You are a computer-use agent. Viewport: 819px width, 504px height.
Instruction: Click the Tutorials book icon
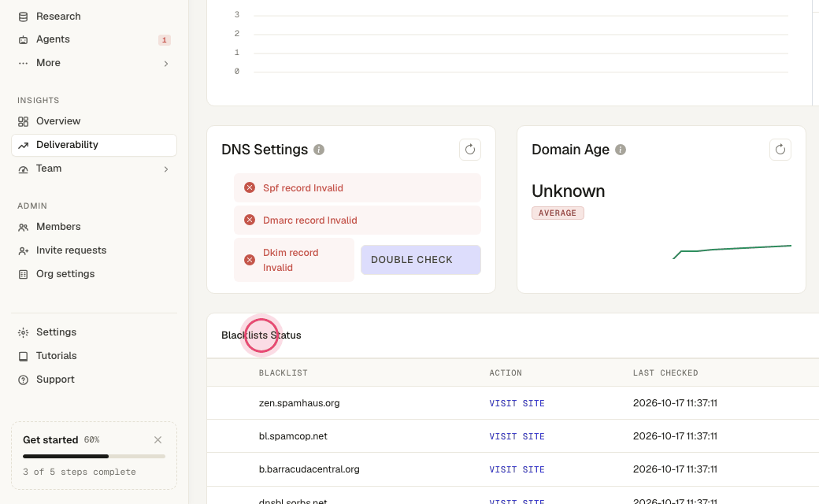click(23, 356)
